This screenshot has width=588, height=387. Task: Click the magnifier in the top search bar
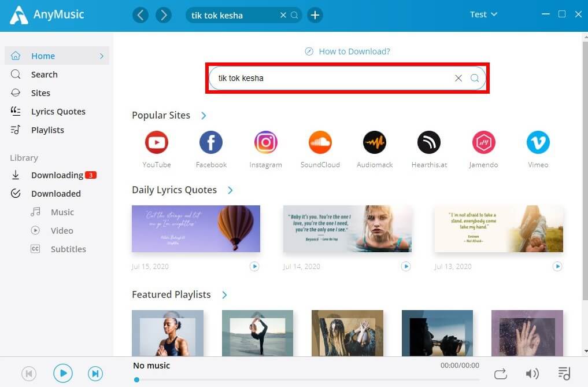point(294,15)
